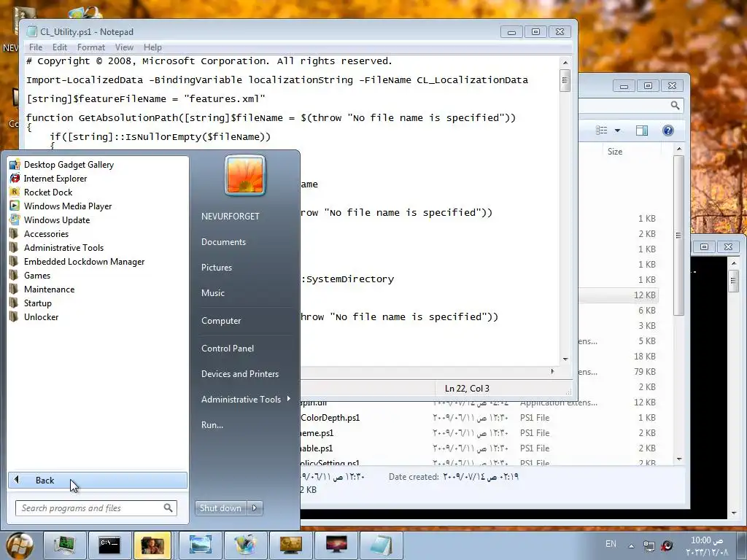Click Notepad's vertical scrollbar down arrow
This screenshot has width=747, height=560.
click(565, 359)
